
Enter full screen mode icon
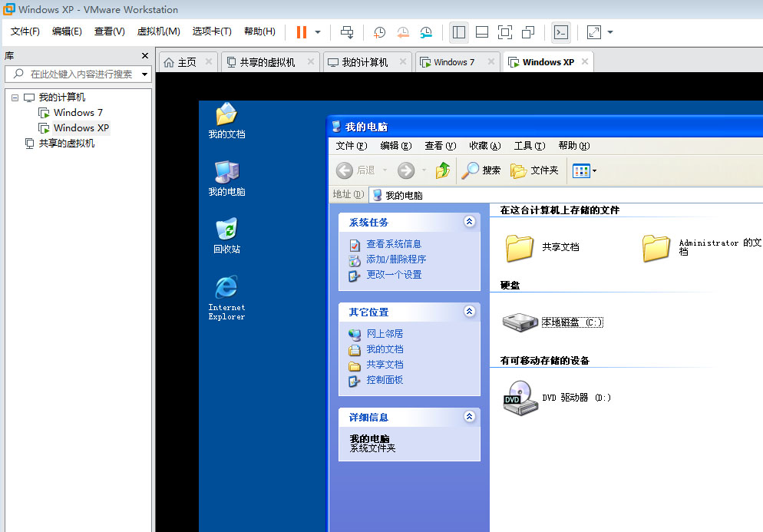click(505, 32)
